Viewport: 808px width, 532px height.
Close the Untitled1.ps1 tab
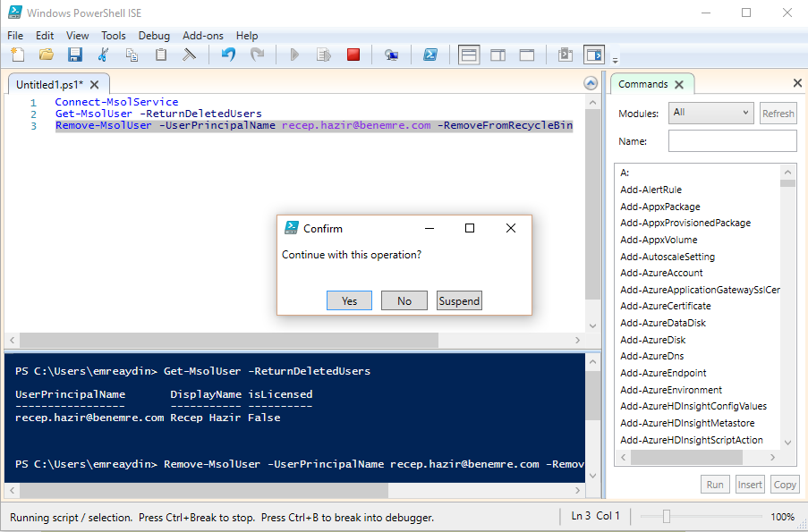94,84
